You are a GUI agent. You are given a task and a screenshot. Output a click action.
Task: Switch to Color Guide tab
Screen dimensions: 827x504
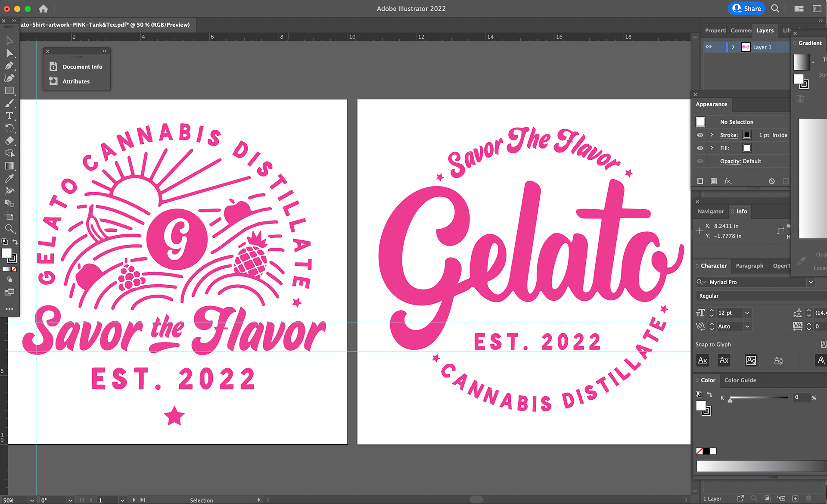740,380
